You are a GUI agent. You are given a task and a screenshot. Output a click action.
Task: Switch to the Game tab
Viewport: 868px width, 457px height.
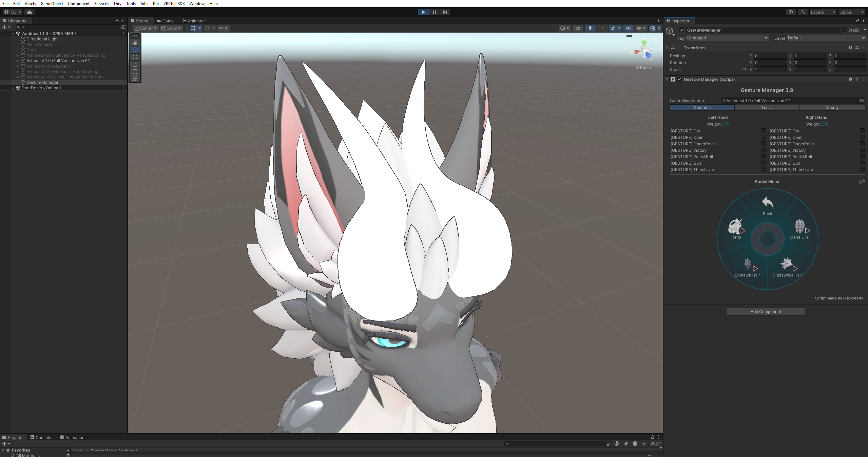tap(165, 21)
